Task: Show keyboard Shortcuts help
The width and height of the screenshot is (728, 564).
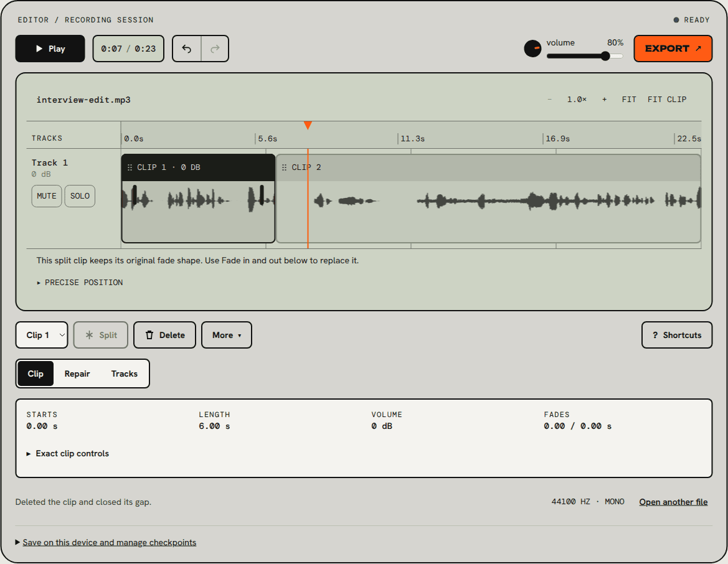Action: coord(676,335)
